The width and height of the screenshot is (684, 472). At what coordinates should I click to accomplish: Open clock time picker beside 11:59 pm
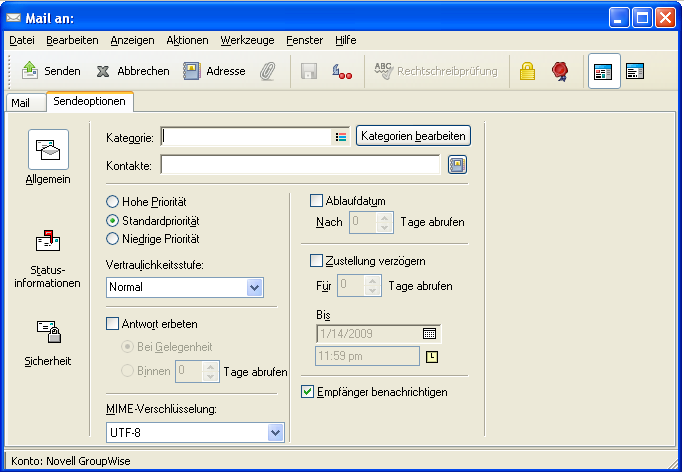pos(431,357)
